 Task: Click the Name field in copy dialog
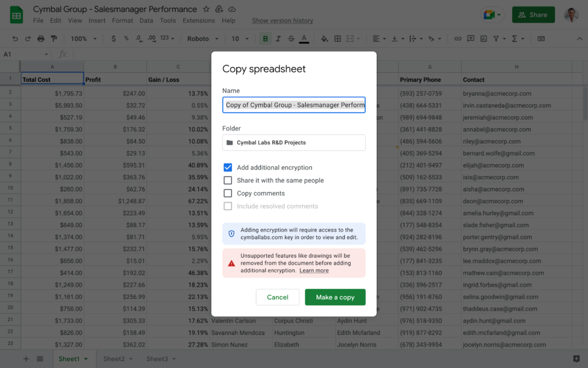click(x=293, y=105)
